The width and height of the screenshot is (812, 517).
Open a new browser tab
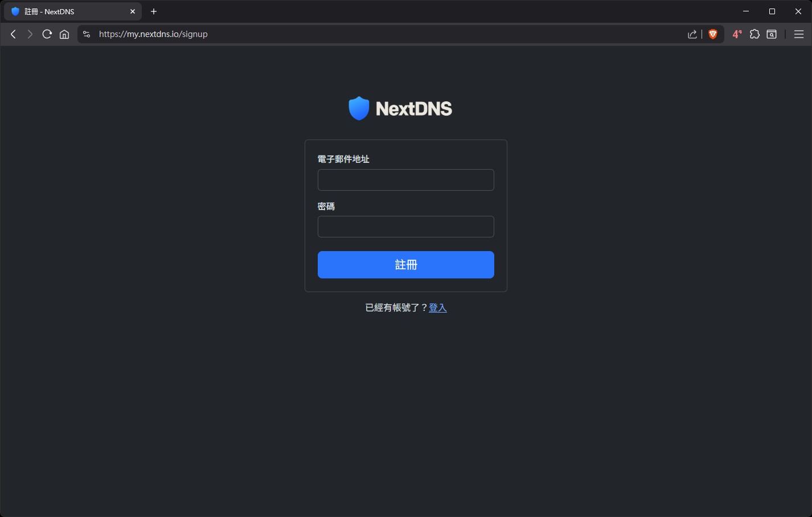pyautogui.click(x=154, y=11)
